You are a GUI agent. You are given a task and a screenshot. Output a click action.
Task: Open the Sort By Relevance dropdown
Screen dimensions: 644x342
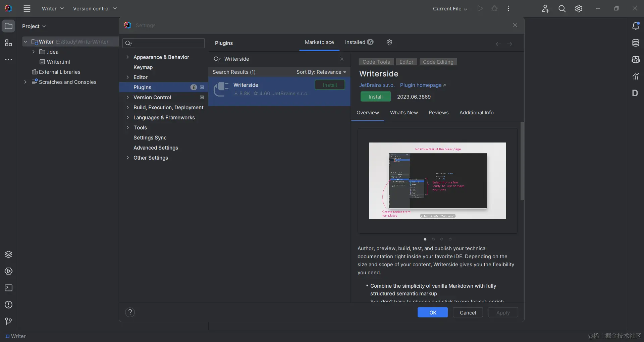[321, 72]
